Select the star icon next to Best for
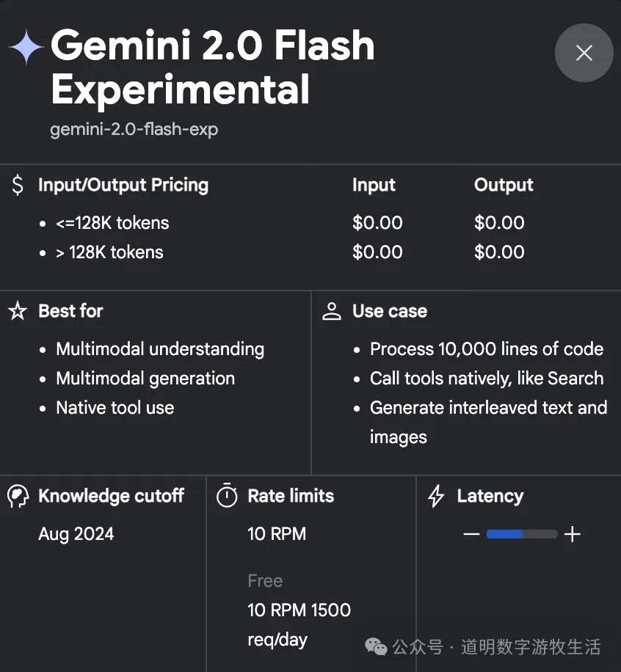621x672 pixels. pyautogui.click(x=17, y=311)
